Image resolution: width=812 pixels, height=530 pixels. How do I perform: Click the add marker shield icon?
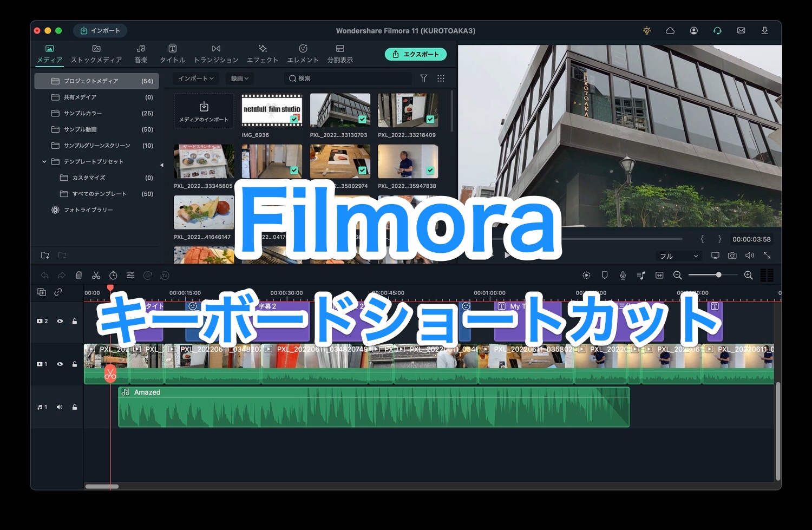pos(605,276)
